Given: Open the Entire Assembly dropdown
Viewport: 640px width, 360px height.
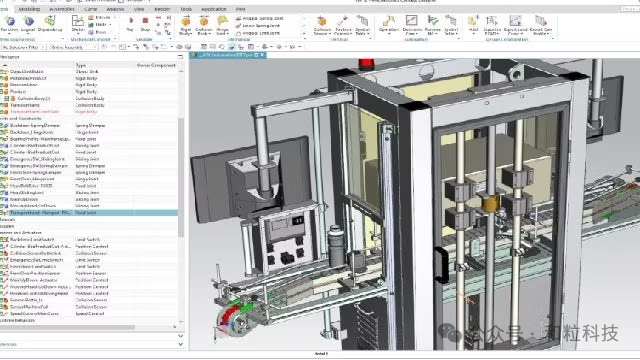Looking at the screenshot, I should (73, 47).
